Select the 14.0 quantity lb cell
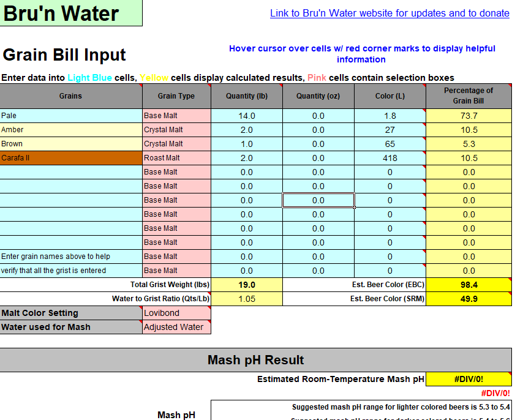523x420 pixels. (247, 116)
